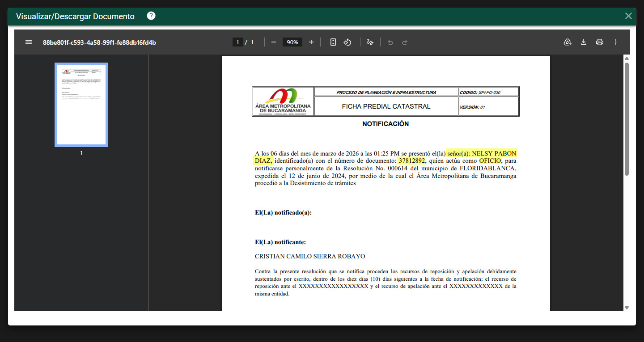Click the zoom out minus icon
This screenshot has height=342, width=644.
tap(274, 42)
